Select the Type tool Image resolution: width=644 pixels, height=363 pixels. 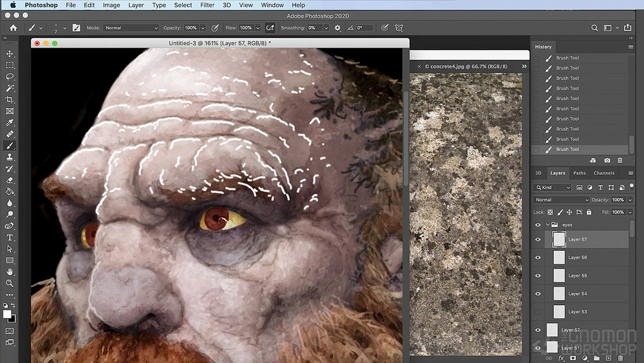[10, 238]
